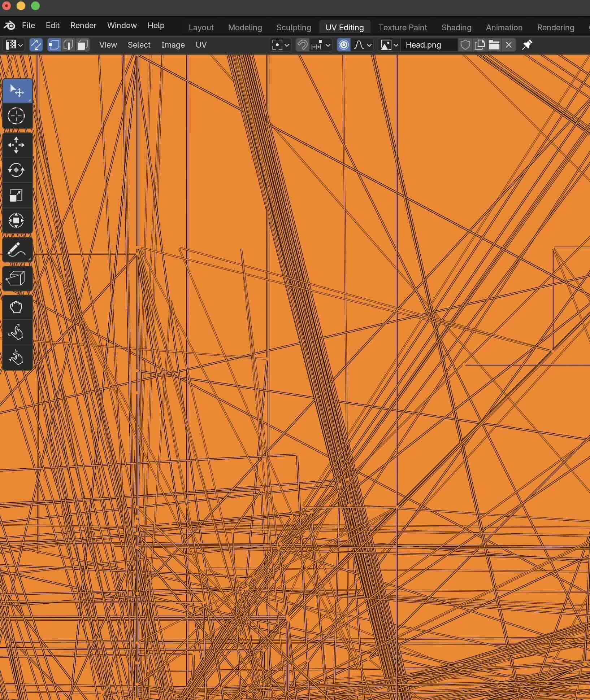Expand the snapping options dropdown
Screen dimensions: 590x700
321,45
